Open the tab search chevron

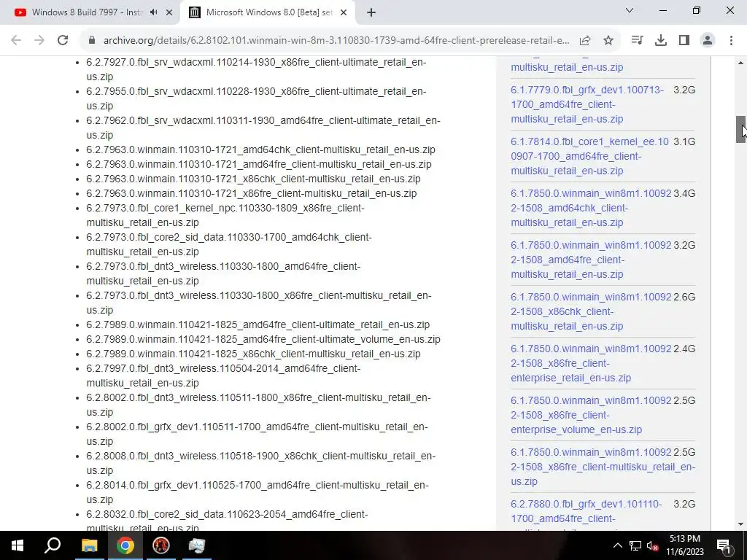[630, 10]
